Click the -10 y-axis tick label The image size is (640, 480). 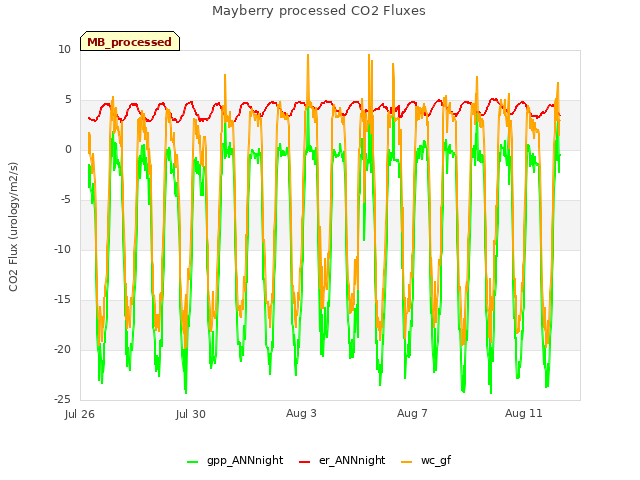coord(63,249)
